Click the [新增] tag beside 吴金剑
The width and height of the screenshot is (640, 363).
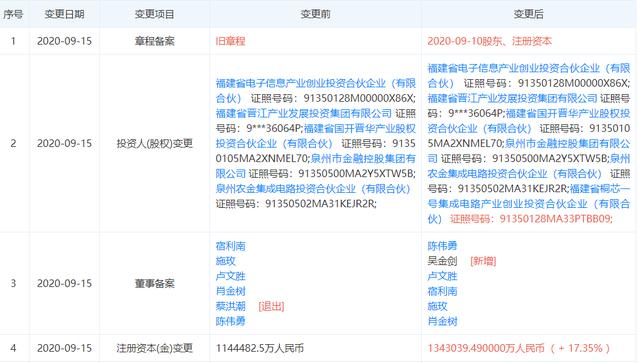tap(483, 261)
